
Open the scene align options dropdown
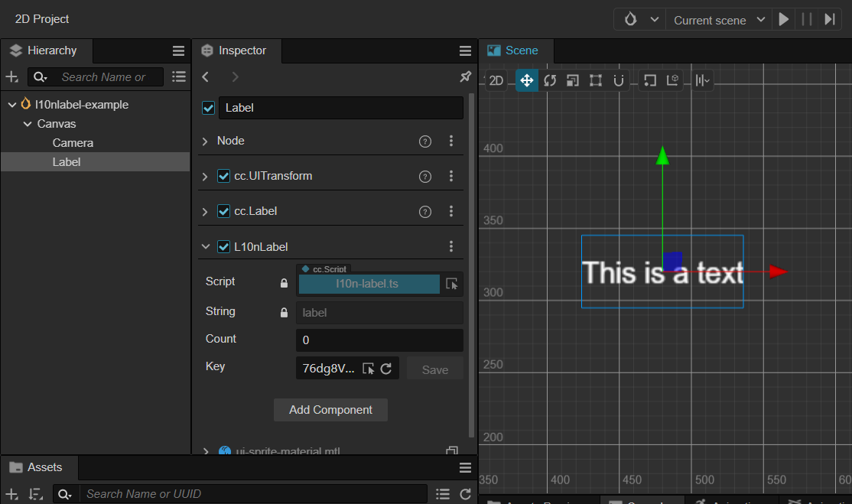[703, 81]
